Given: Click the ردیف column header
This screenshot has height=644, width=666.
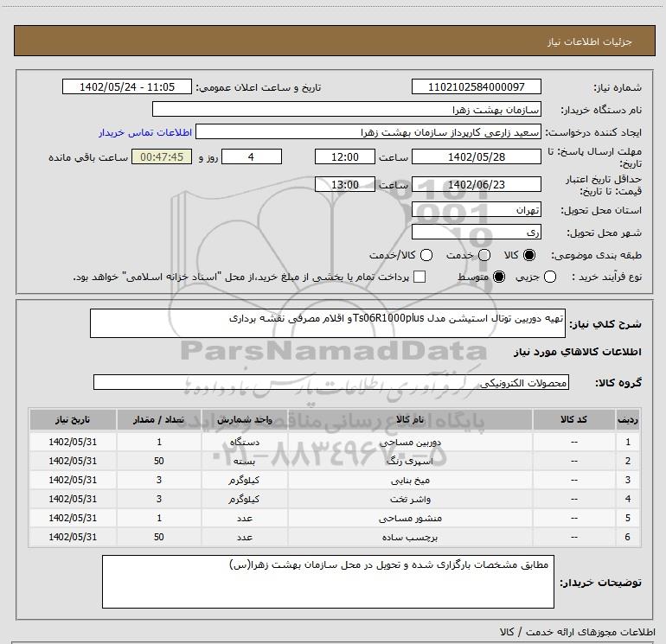Looking at the screenshot, I should pyautogui.click(x=628, y=419).
